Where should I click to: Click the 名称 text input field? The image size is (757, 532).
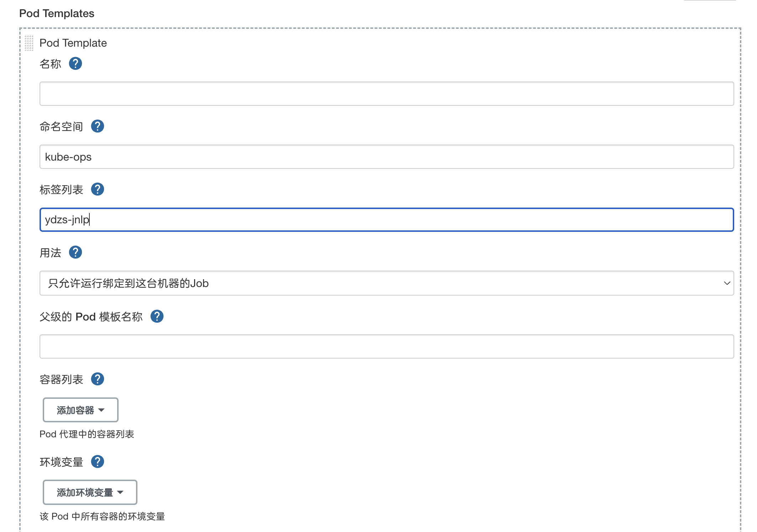[386, 94]
